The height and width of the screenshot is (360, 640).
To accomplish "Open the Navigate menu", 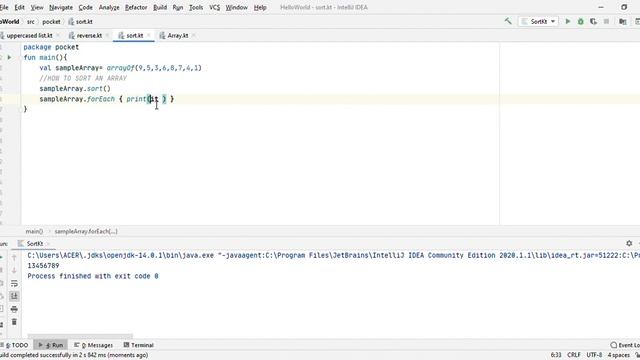I will [61, 7].
